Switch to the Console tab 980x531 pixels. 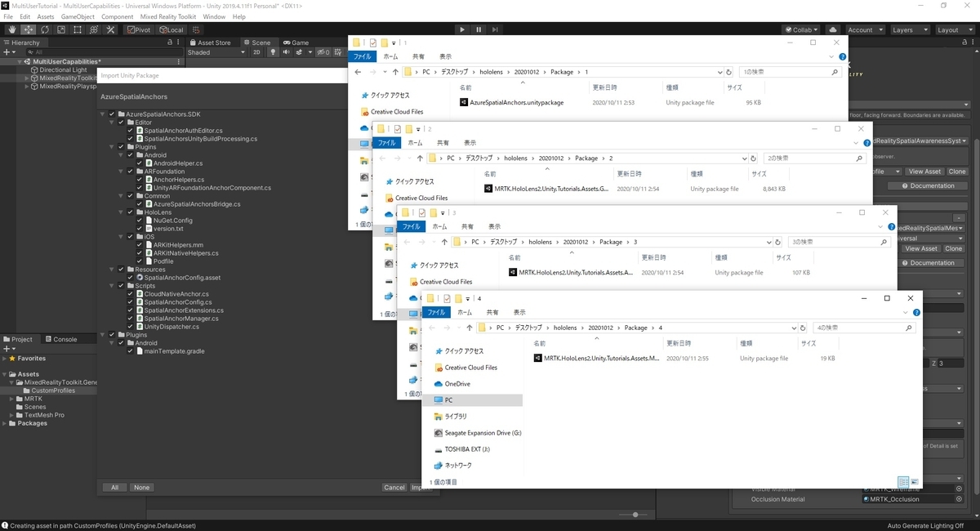point(60,339)
